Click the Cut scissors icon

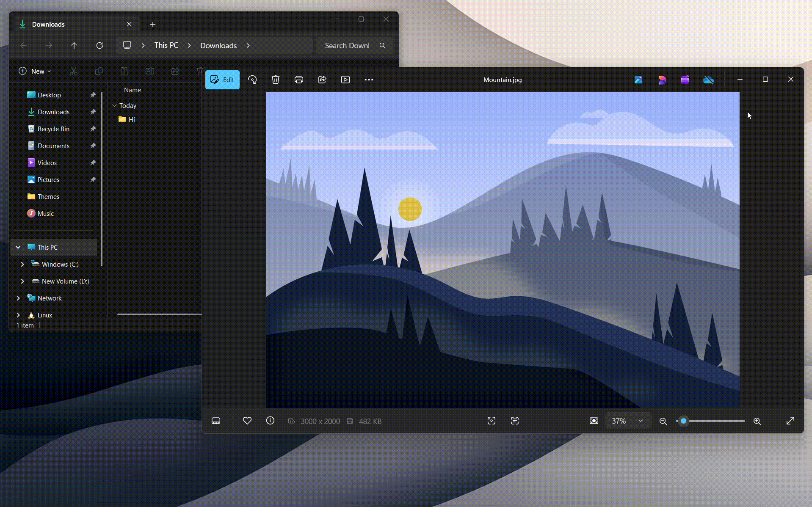click(74, 71)
